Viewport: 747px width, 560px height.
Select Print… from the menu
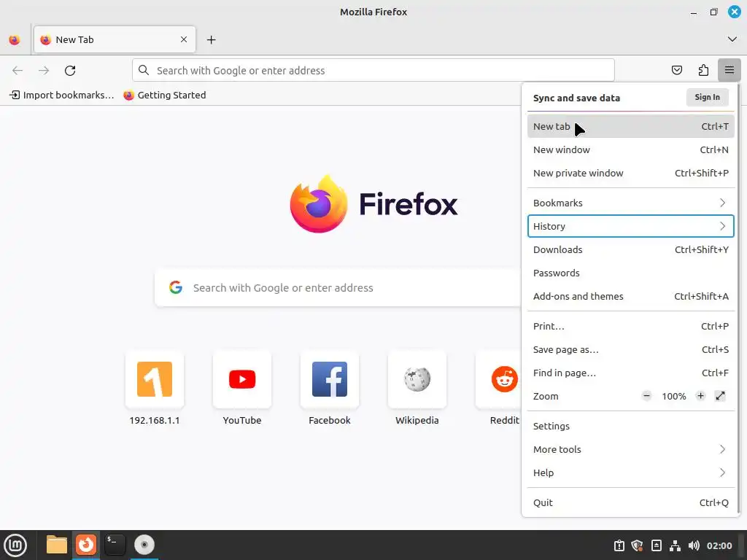630,326
